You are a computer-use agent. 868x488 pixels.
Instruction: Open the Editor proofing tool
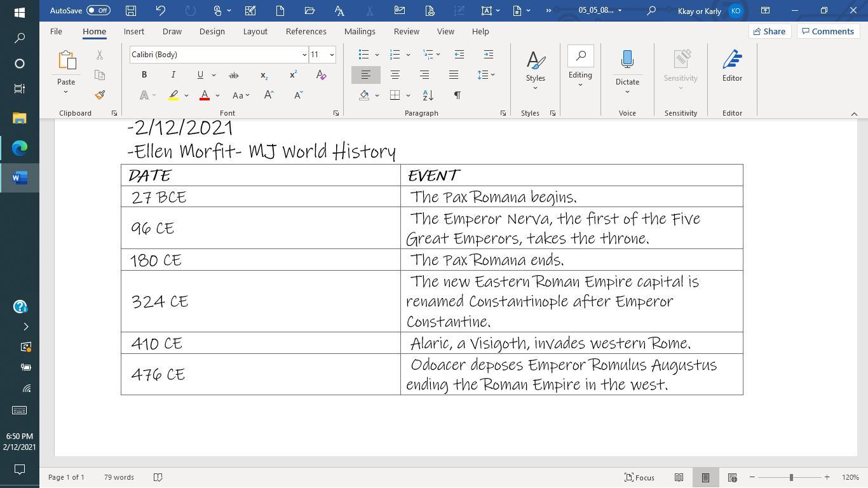[732, 67]
